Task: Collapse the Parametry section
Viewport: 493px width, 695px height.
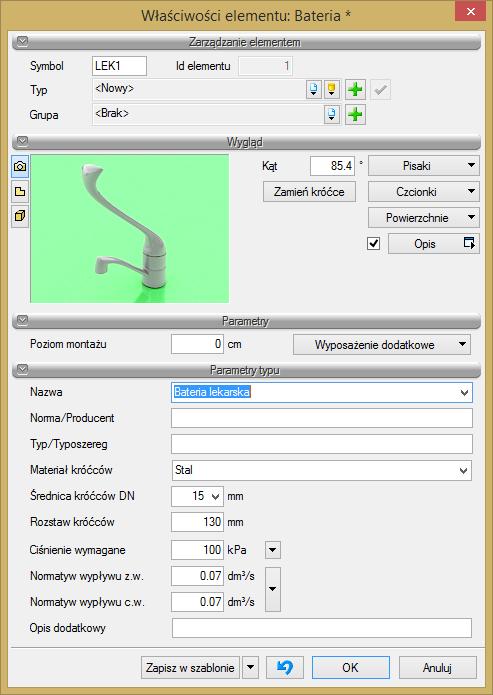Action: click(x=22, y=320)
